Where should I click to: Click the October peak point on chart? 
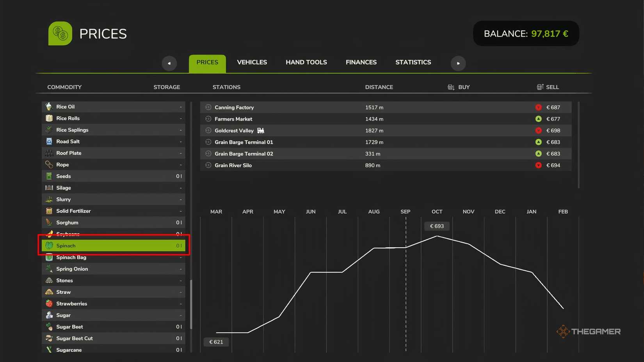(x=437, y=236)
